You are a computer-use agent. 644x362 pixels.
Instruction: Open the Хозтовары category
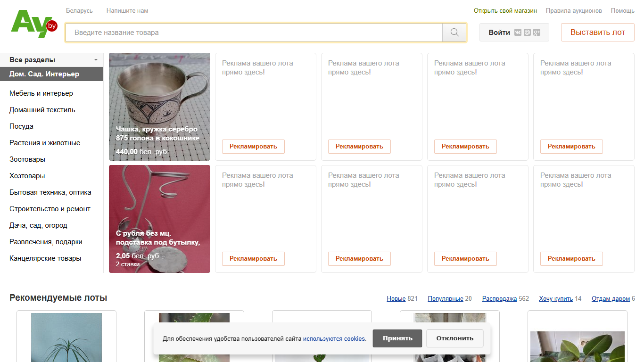pyautogui.click(x=27, y=176)
